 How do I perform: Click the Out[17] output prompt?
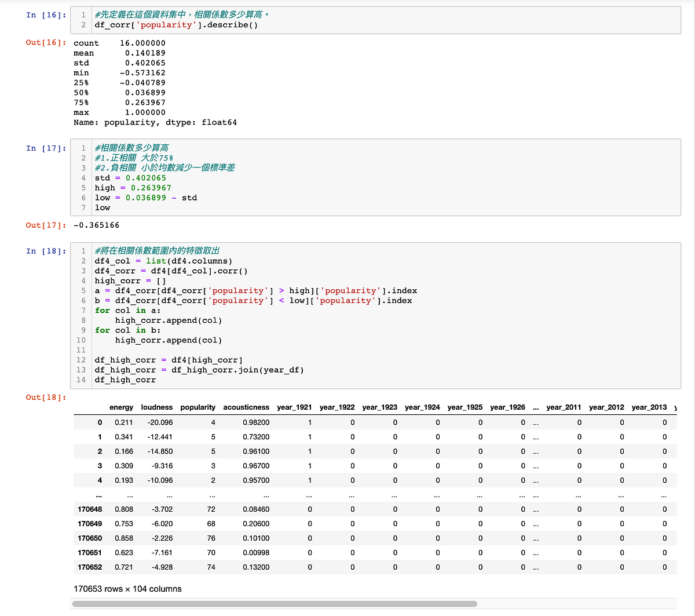[x=46, y=225]
